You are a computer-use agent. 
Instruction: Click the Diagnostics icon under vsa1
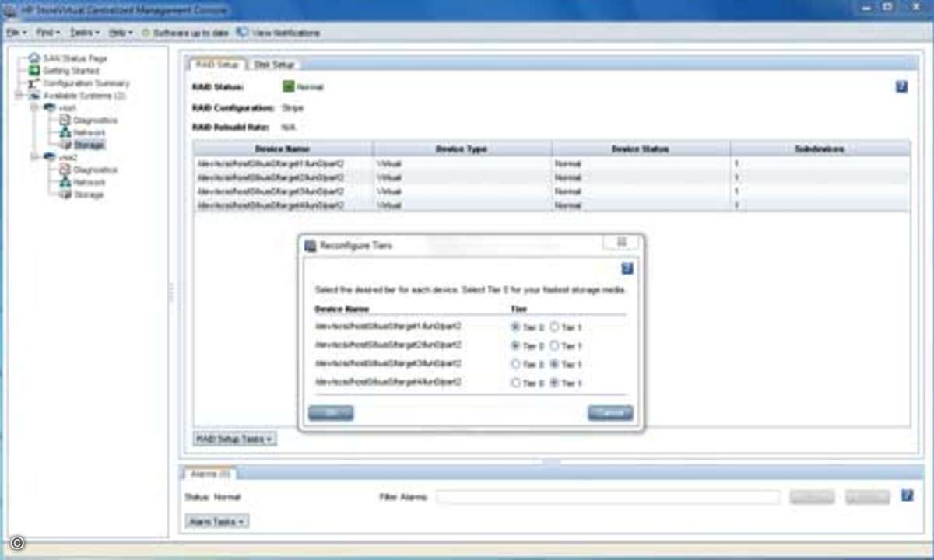click(65, 121)
